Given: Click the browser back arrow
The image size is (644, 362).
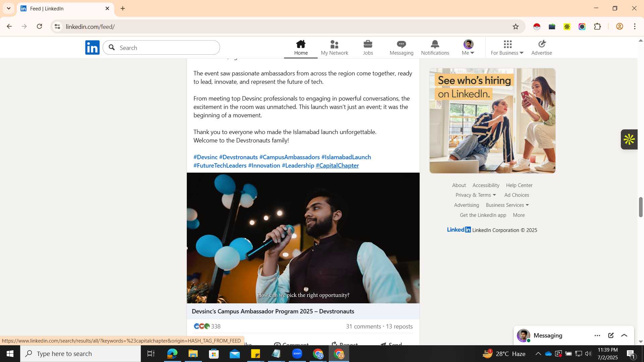Looking at the screenshot, I should [9, 26].
